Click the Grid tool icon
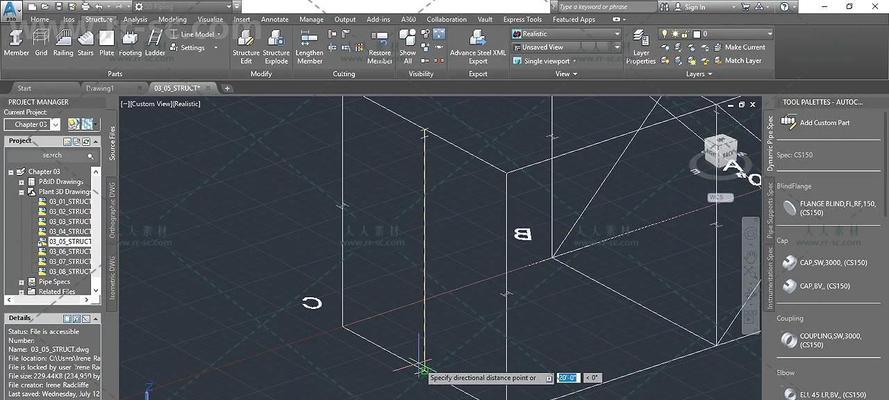This screenshot has height=400, width=889. (x=41, y=41)
